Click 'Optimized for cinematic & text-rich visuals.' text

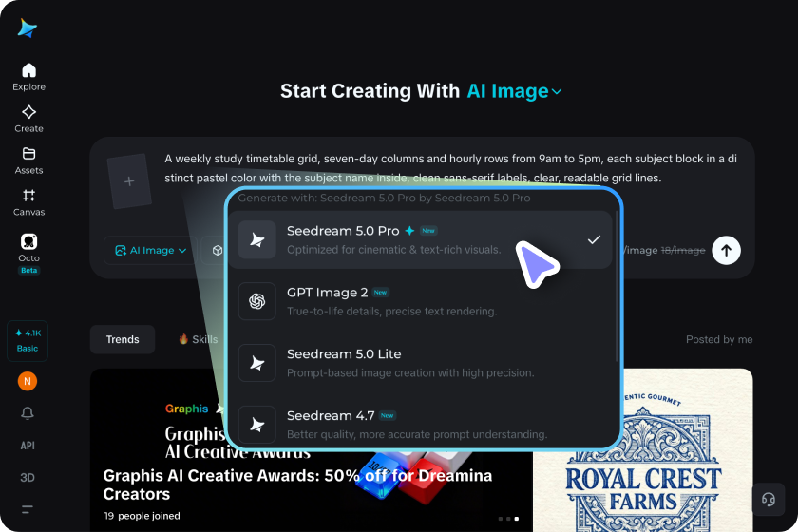pos(394,250)
